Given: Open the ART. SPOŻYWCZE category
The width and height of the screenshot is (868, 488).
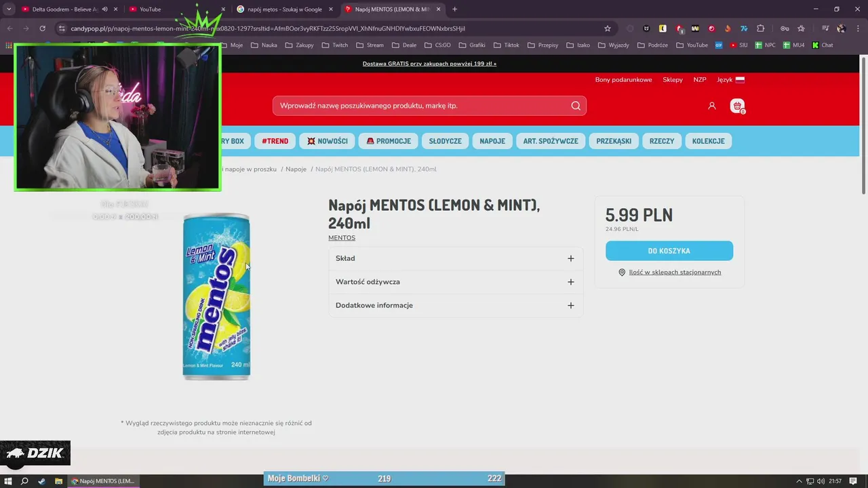Looking at the screenshot, I should click(551, 141).
